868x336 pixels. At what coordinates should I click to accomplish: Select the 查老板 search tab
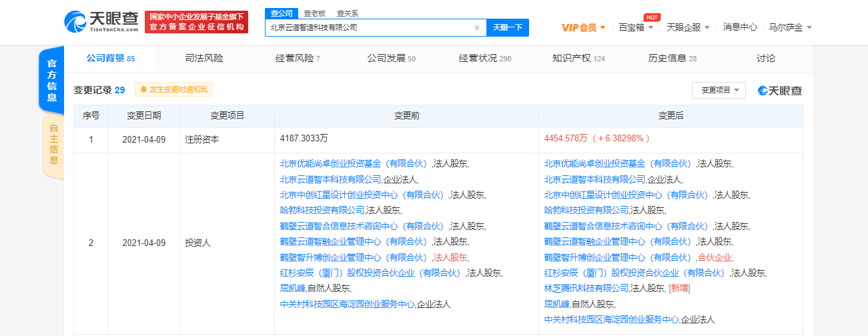click(314, 13)
